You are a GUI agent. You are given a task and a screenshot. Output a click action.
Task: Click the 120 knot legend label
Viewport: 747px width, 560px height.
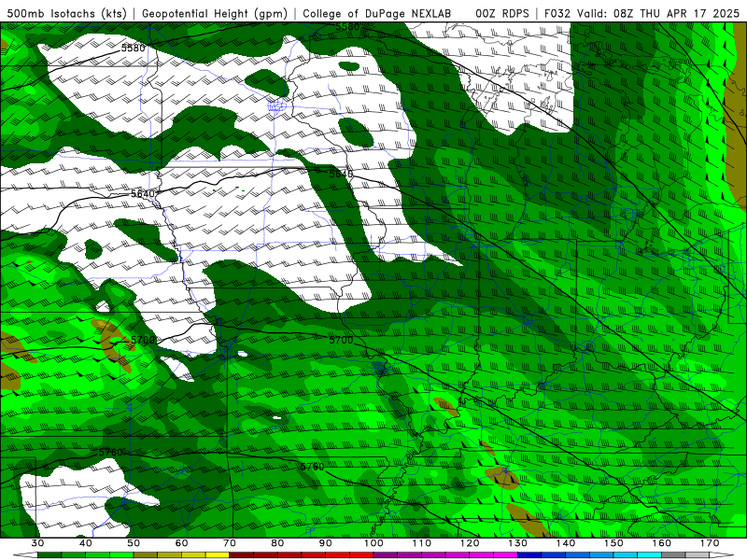click(470, 543)
